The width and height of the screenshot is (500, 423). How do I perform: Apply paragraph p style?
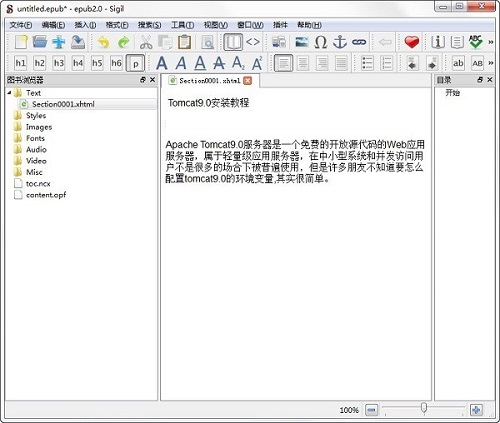click(x=135, y=63)
